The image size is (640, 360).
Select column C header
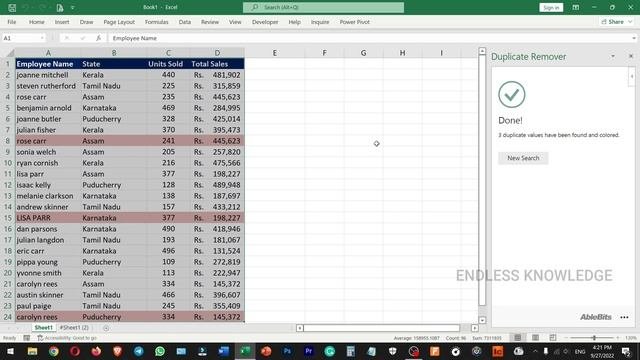[168, 53]
